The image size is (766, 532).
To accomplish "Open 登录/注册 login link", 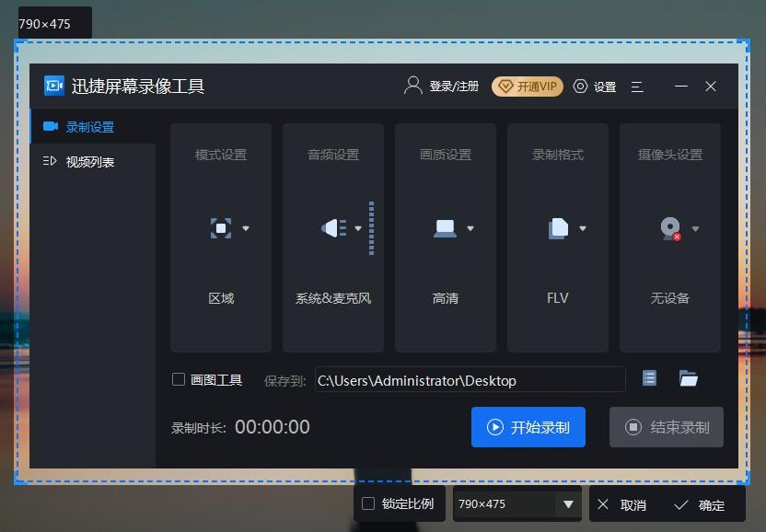I will click(x=454, y=87).
